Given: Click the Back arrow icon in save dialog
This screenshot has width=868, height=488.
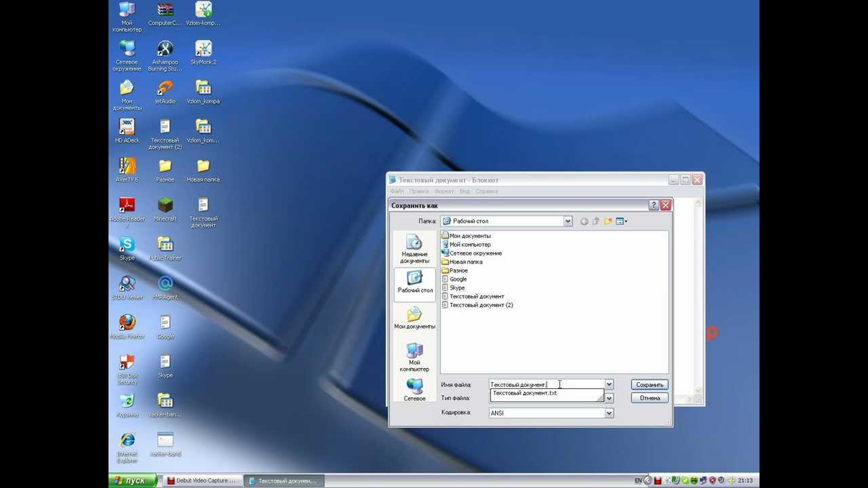Looking at the screenshot, I should tap(584, 221).
